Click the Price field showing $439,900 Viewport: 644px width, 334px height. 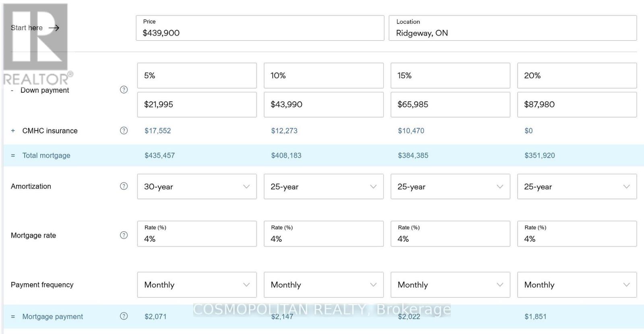point(260,28)
